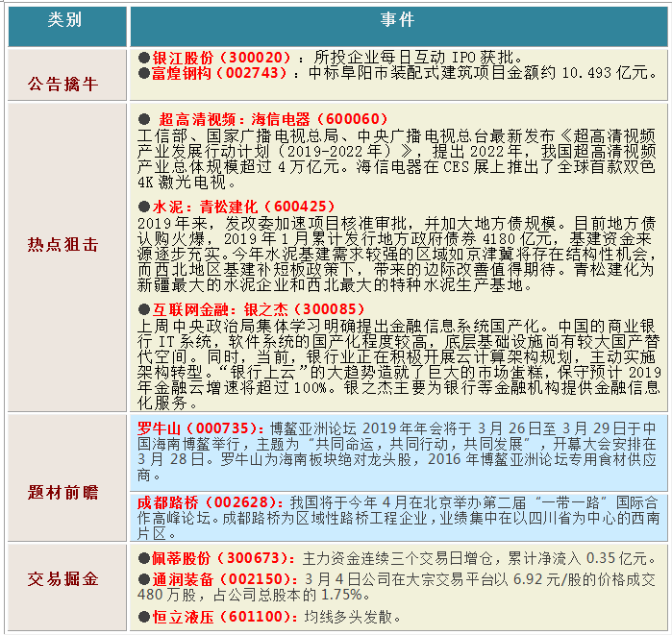Click the line starting 480 万股，占公司总股本
672x635 pixels.
[x=254, y=595]
